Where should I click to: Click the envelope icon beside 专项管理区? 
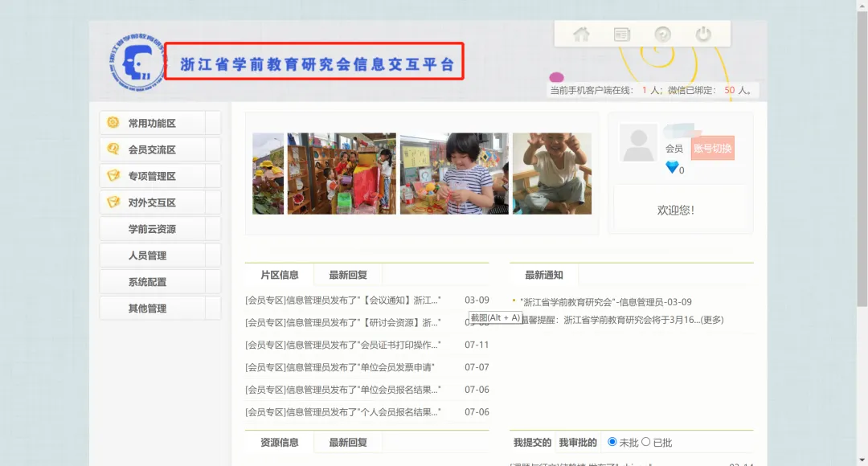[113, 175]
